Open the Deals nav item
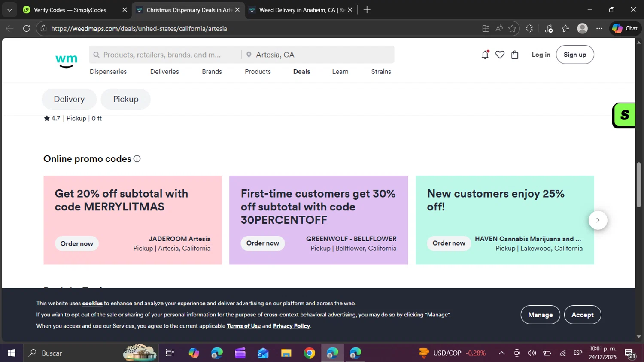The height and width of the screenshot is (362, 644). click(x=301, y=72)
